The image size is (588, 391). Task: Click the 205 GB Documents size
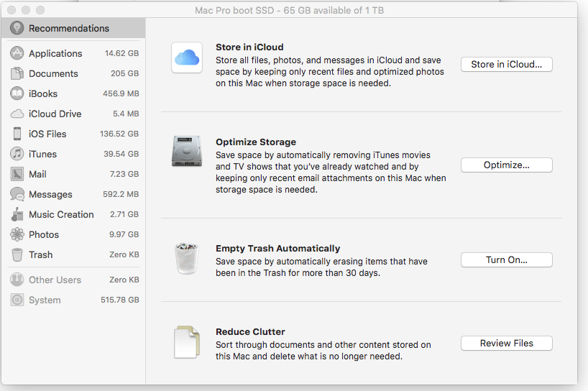coord(125,73)
